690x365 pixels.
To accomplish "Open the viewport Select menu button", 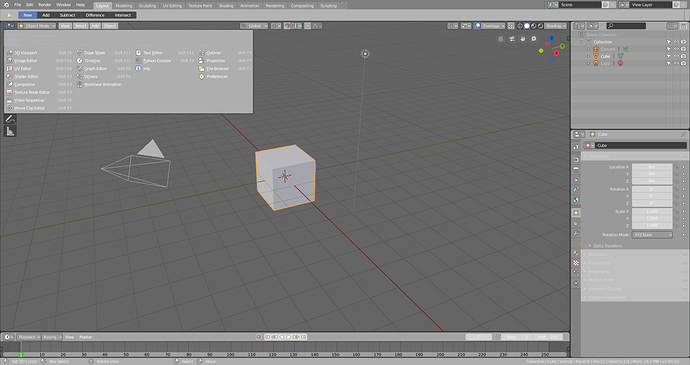I will 81,26.
